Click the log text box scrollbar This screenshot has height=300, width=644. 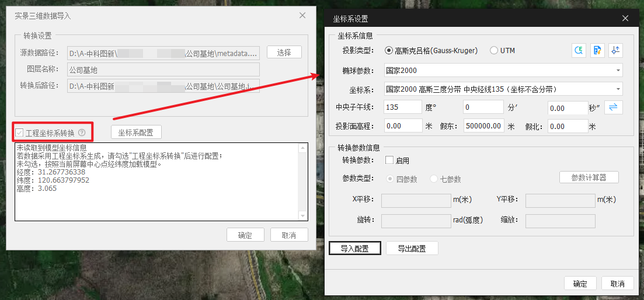[302, 182]
